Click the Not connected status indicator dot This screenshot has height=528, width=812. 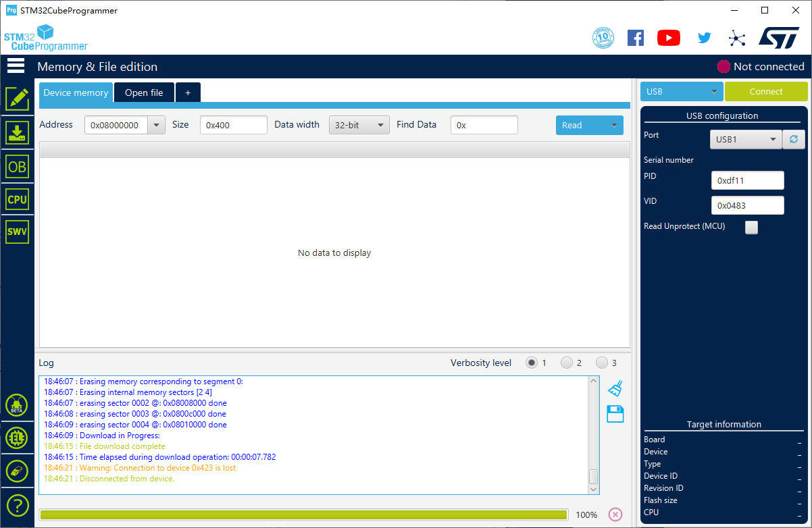coord(724,66)
